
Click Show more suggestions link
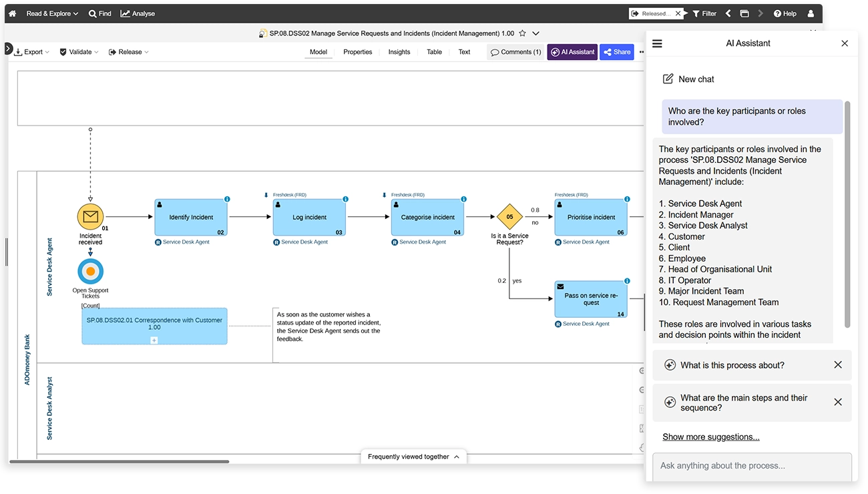(x=710, y=437)
